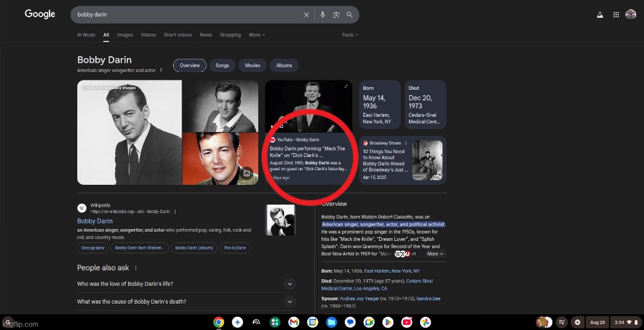Open the People also ask options dots

(136, 268)
